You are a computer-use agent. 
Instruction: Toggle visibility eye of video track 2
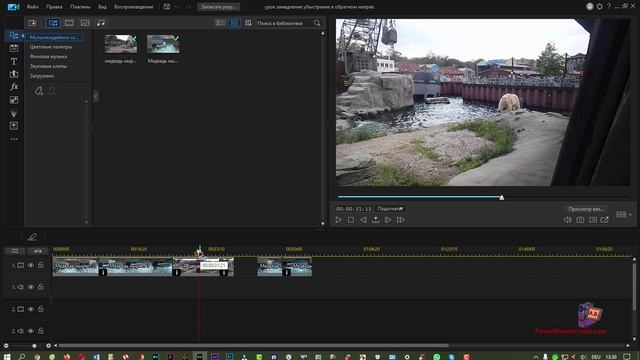tap(31, 309)
